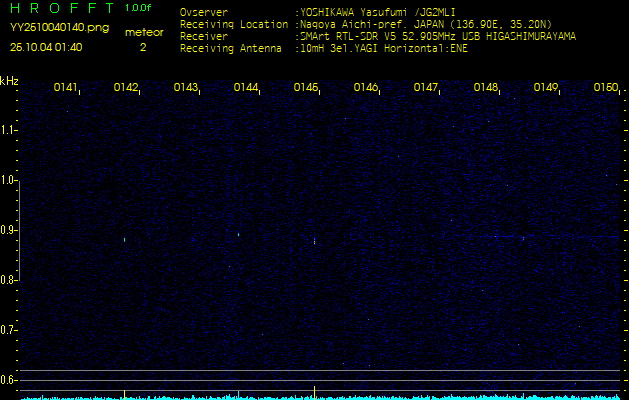Click the HROFFT title text
The width and height of the screenshot is (629, 400).
[62, 8]
